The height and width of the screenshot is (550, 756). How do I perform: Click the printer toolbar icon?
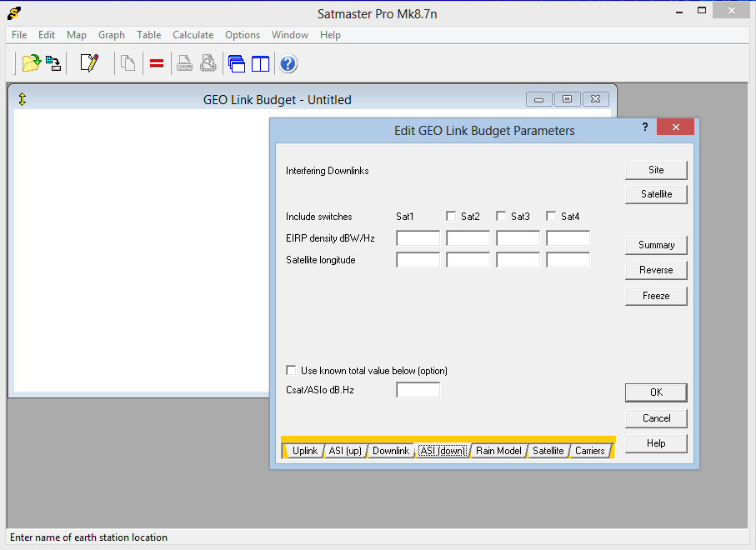(x=184, y=63)
